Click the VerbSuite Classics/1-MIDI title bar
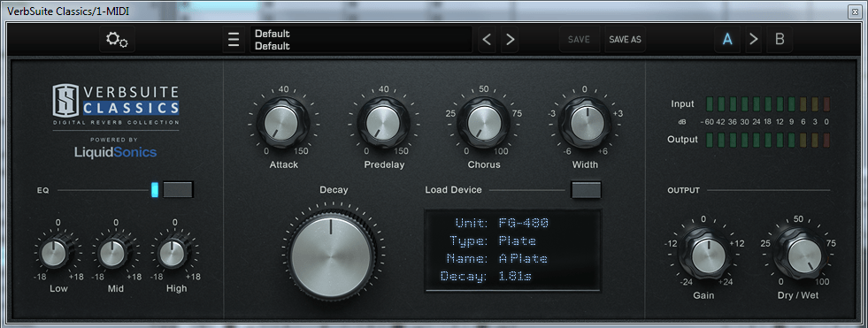Image resolution: width=868 pixels, height=328 pixels. [x=434, y=11]
